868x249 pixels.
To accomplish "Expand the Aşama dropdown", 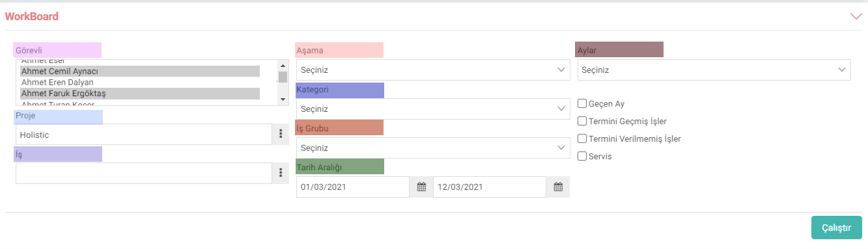I will (x=433, y=70).
